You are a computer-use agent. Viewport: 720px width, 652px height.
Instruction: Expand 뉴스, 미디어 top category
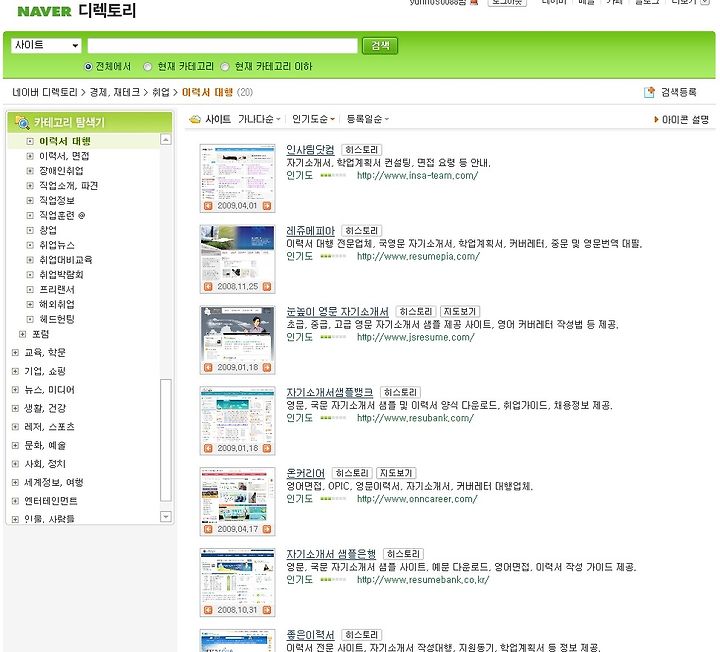coord(15,390)
